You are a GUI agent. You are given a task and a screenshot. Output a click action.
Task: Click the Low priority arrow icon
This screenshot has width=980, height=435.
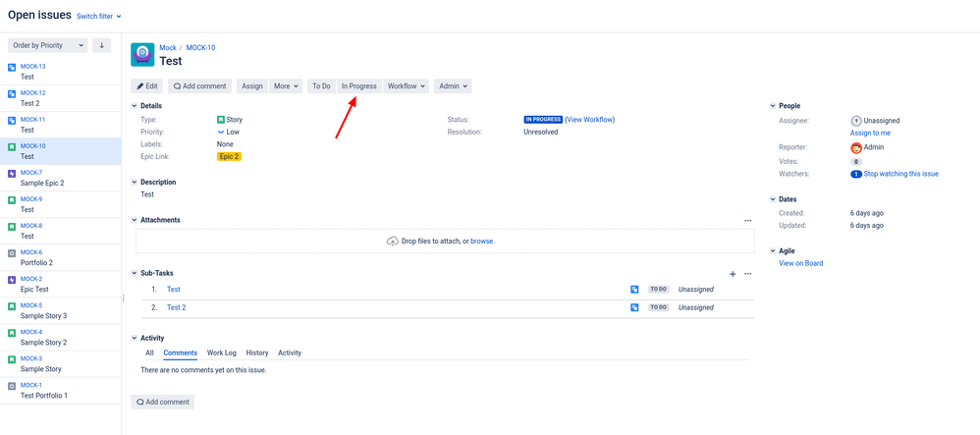[x=221, y=132]
